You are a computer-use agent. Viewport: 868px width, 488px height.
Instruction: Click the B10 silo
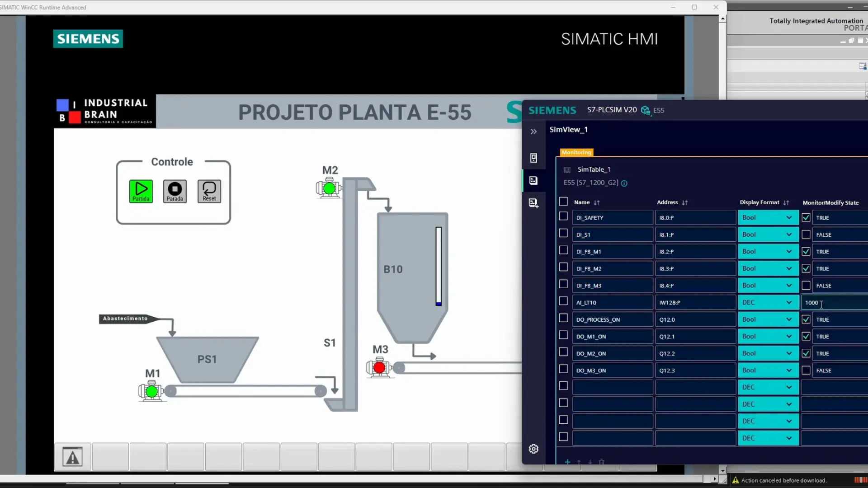click(412, 278)
